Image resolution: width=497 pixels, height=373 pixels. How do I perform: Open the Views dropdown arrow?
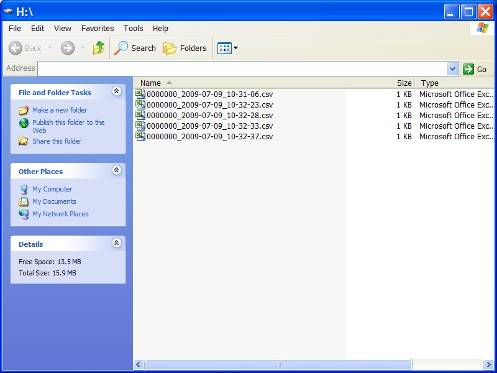(x=236, y=48)
